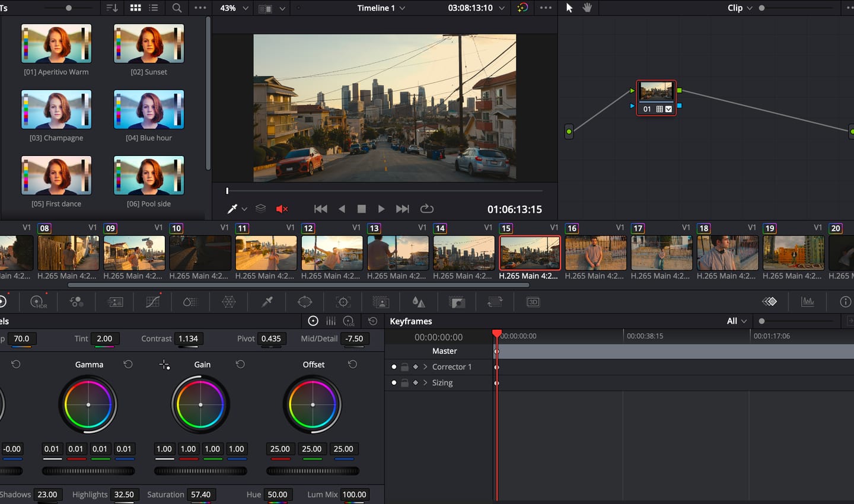Open the split screen mode dropdown arrow

[282, 8]
